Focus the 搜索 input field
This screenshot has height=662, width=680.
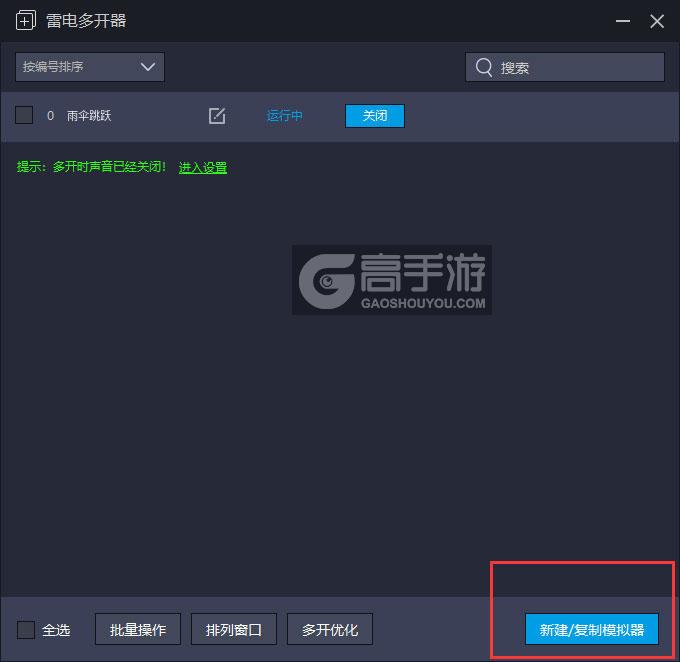pos(565,67)
